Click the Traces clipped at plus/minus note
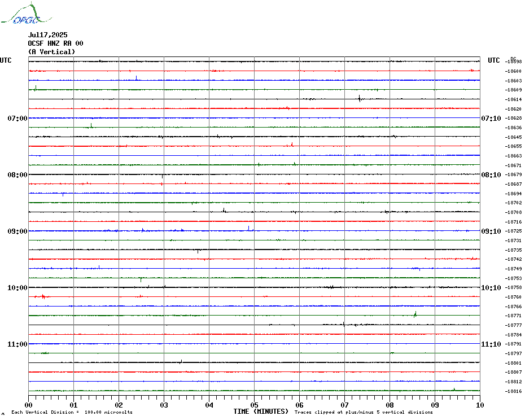Image resolution: width=525 pixels, height=420 pixels. point(364,412)
